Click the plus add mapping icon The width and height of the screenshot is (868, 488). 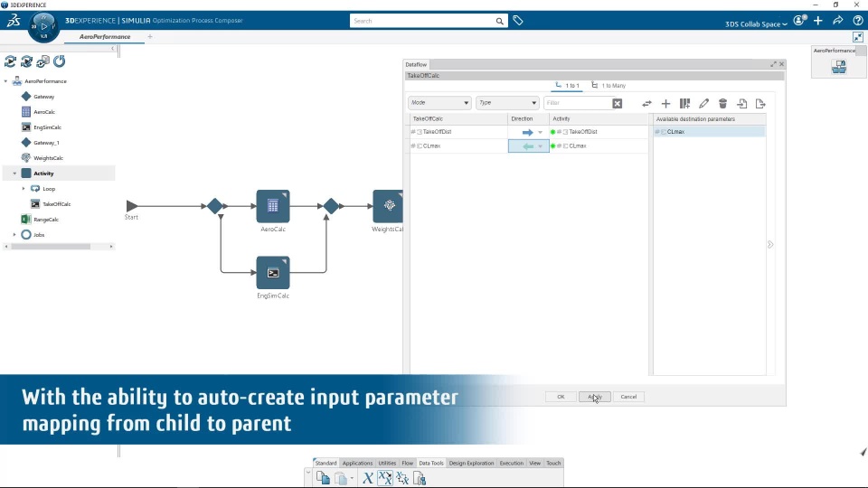pos(666,103)
